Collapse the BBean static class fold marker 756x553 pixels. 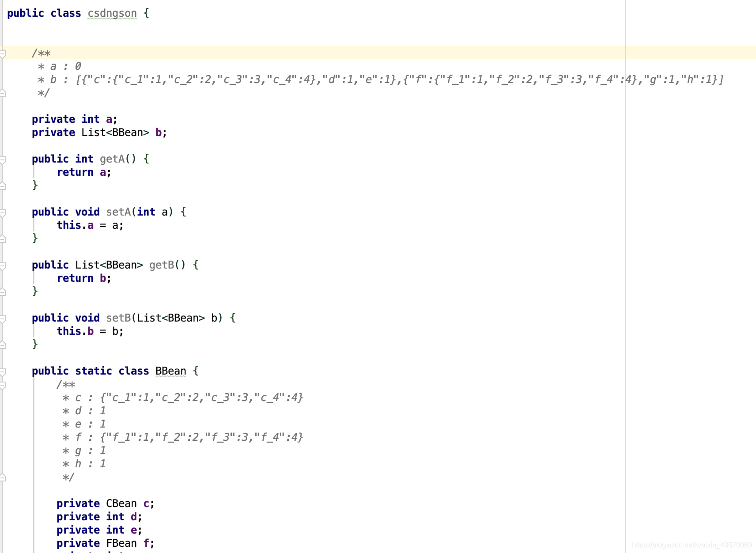point(2,372)
